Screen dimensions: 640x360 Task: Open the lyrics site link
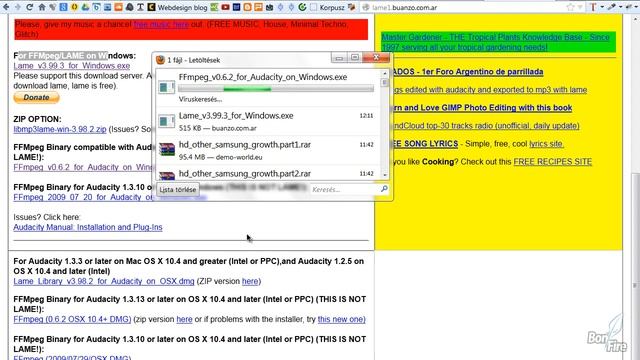click(x=546, y=144)
